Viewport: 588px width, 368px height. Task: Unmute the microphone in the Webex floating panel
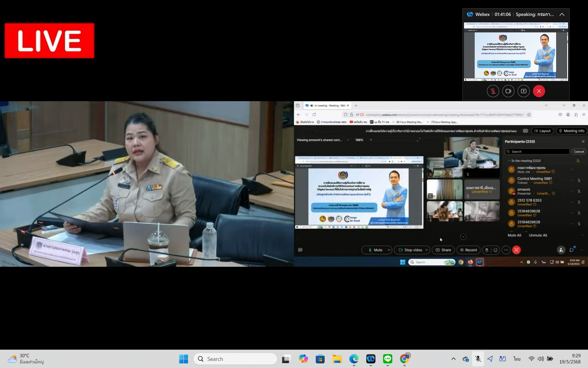pyautogui.click(x=493, y=91)
